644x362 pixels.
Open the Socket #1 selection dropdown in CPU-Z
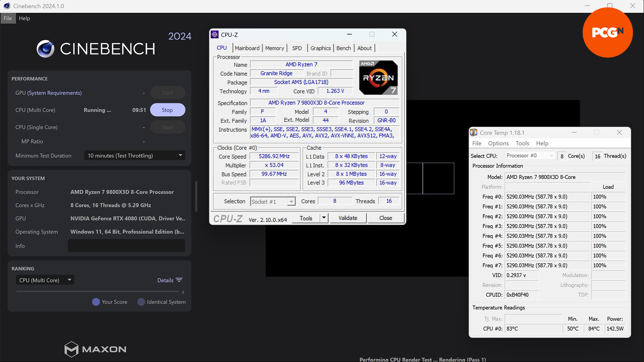click(x=273, y=201)
